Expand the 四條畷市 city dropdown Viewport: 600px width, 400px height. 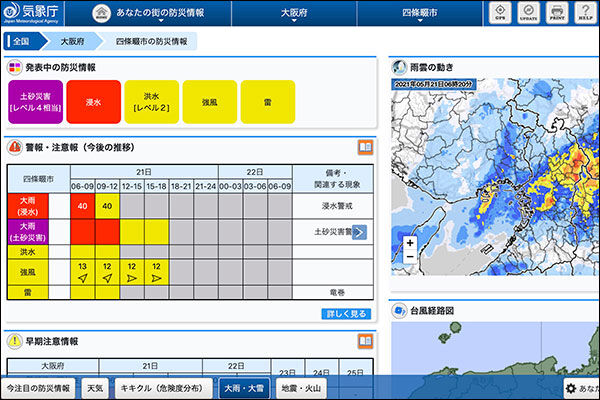(420, 13)
